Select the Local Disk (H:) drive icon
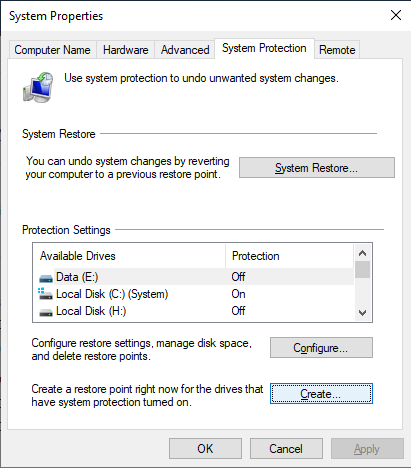 (46, 312)
